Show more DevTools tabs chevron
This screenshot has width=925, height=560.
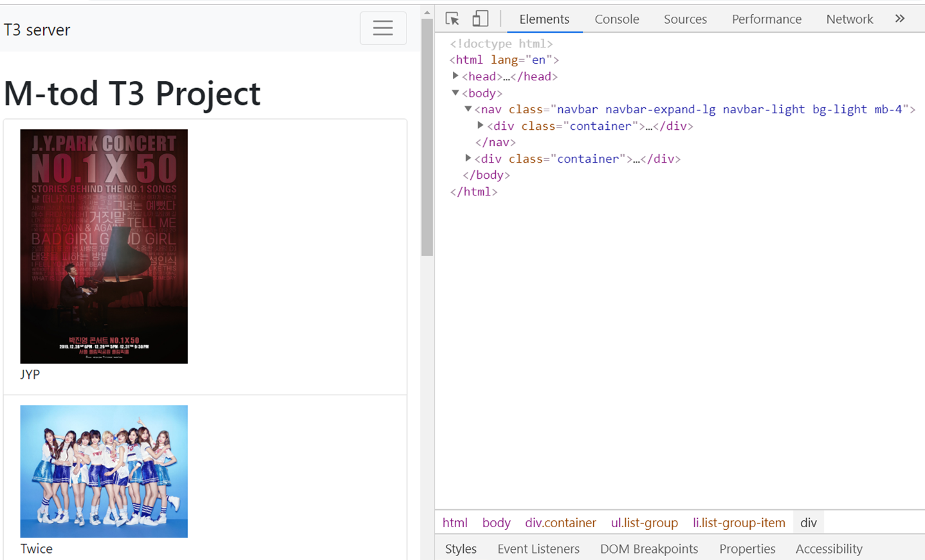[x=900, y=19]
